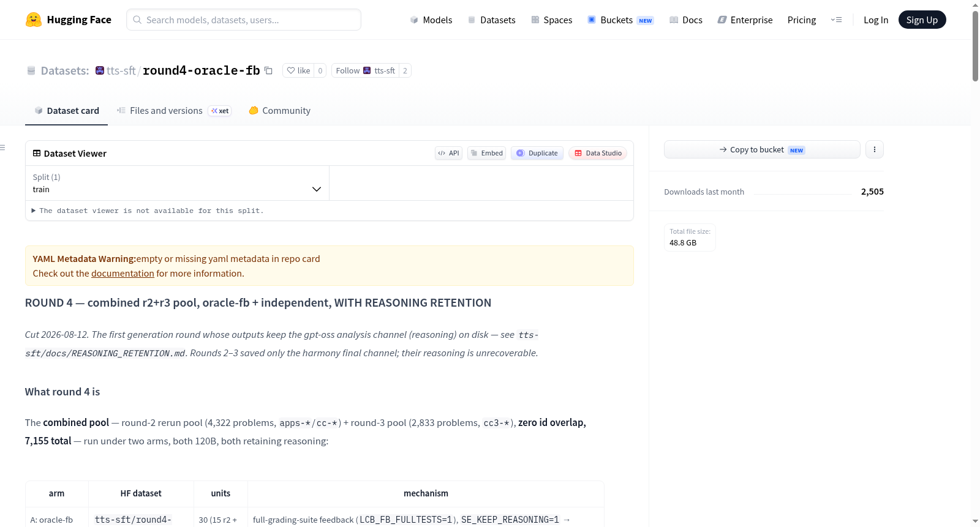Click the "units" column header

point(221,493)
